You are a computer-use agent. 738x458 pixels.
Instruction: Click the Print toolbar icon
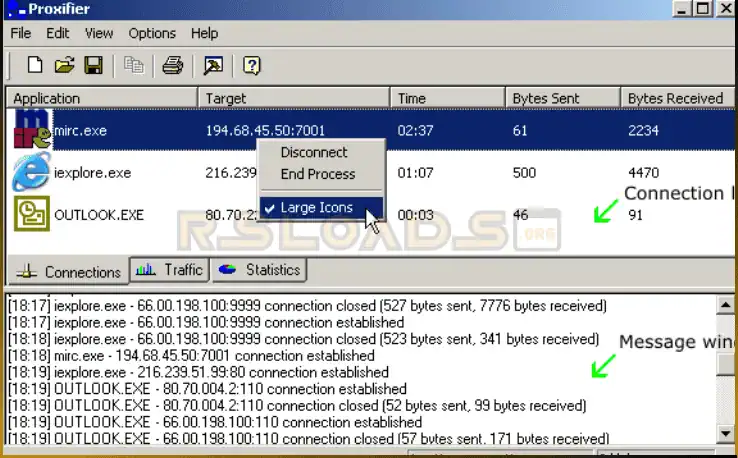pyautogui.click(x=173, y=66)
